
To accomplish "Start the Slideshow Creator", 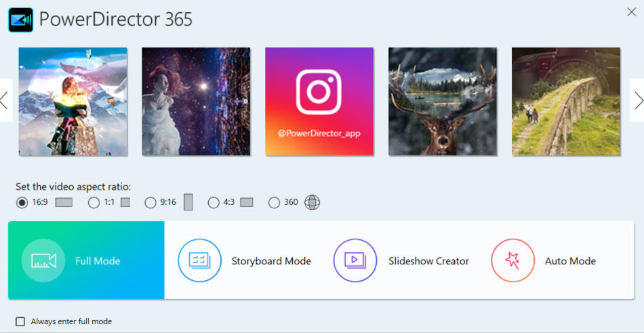I will click(x=401, y=260).
